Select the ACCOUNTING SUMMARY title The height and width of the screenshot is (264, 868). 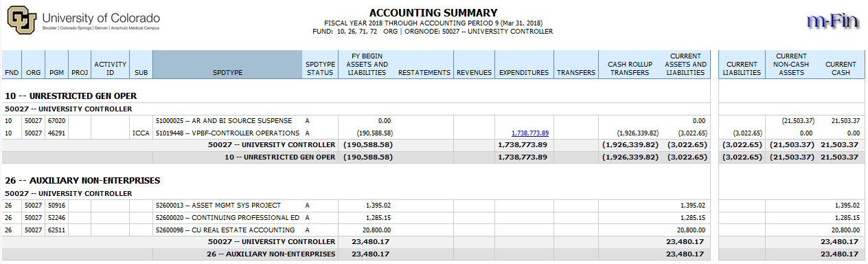point(433,12)
